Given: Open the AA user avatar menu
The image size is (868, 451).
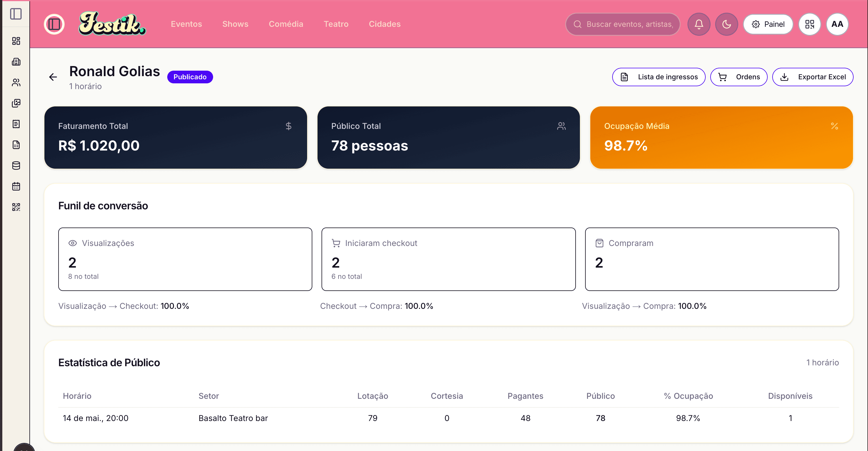Looking at the screenshot, I should (837, 24).
